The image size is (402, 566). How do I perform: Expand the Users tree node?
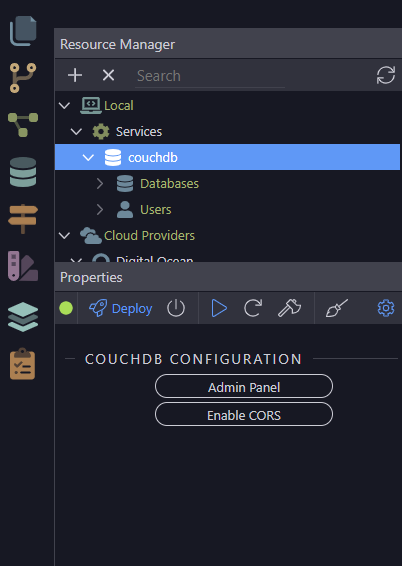pyautogui.click(x=100, y=210)
